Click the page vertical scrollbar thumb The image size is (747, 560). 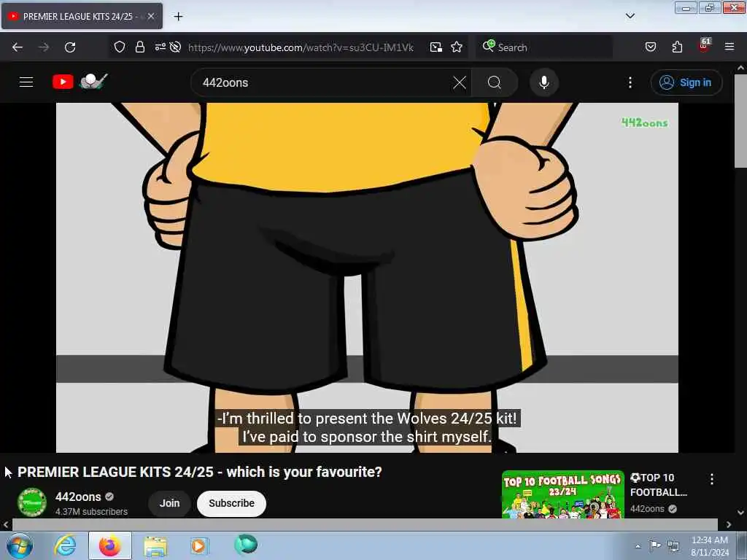[740, 121]
